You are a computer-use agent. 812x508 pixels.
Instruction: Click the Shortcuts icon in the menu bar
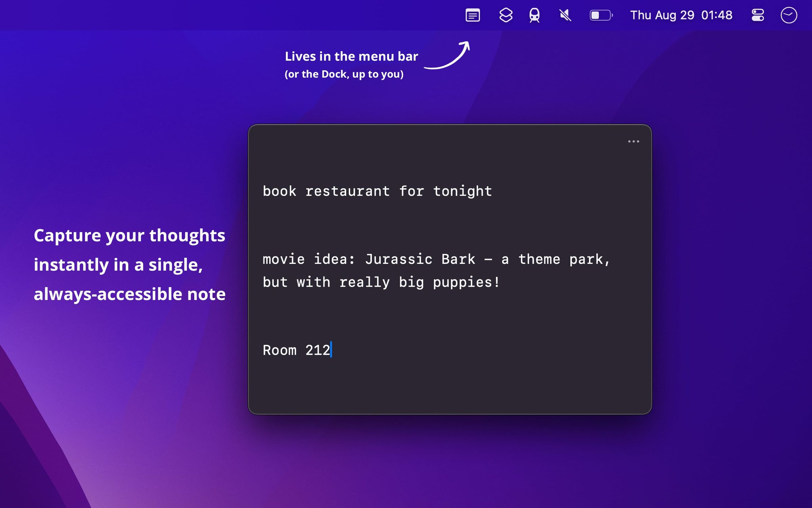tap(504, 15)
